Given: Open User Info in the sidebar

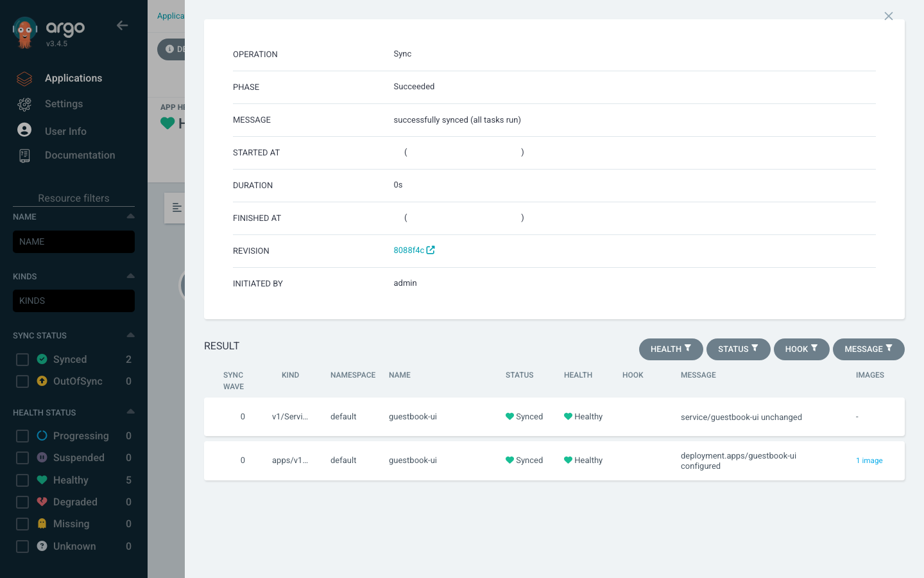Looking at the screenshot, I should coord(65,131).
